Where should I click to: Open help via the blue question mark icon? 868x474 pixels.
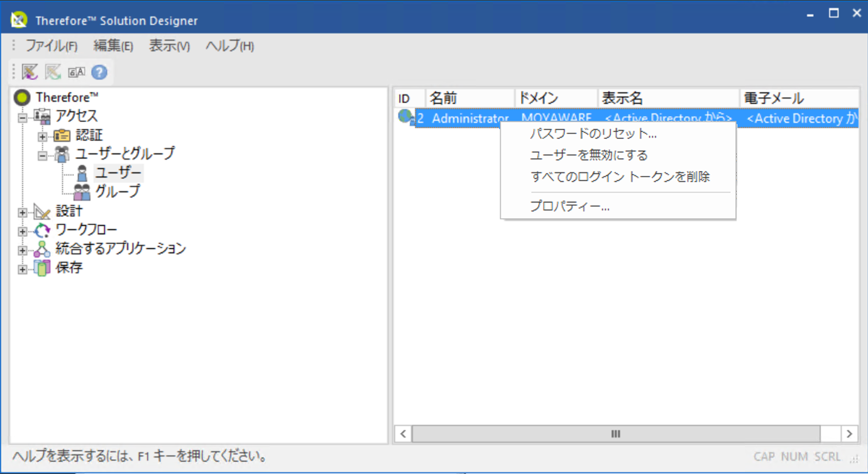pos(99,72)
